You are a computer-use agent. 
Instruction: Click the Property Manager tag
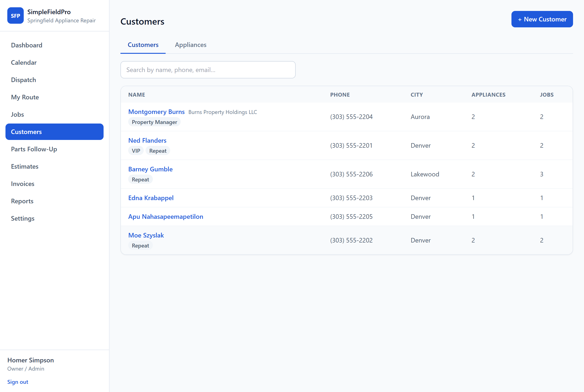154,122
